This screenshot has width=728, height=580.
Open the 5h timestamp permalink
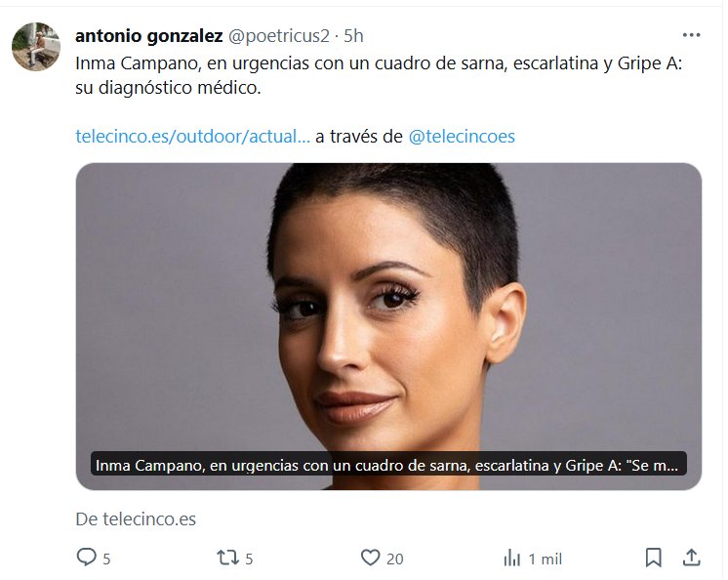[353, 36]
